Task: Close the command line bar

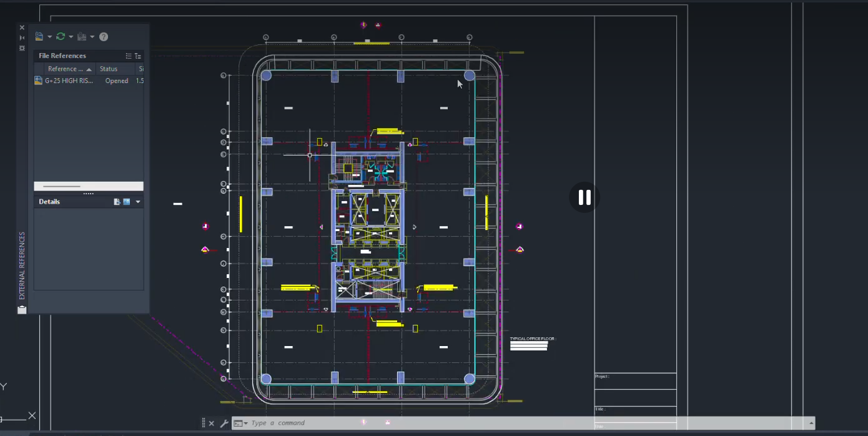Action: tap(211, 423)
